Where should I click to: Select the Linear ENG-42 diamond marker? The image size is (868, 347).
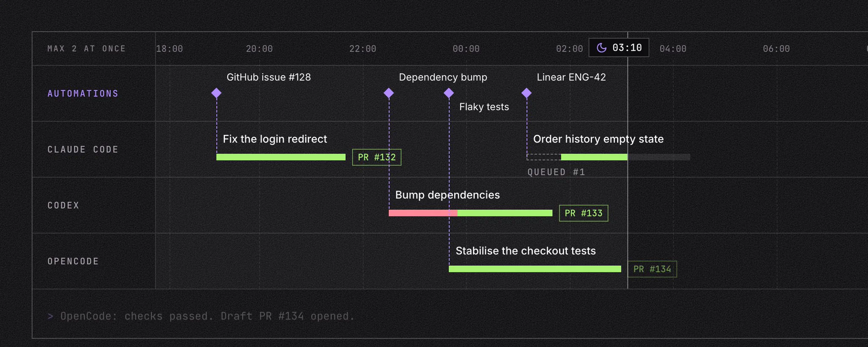(x=526, y=93)
